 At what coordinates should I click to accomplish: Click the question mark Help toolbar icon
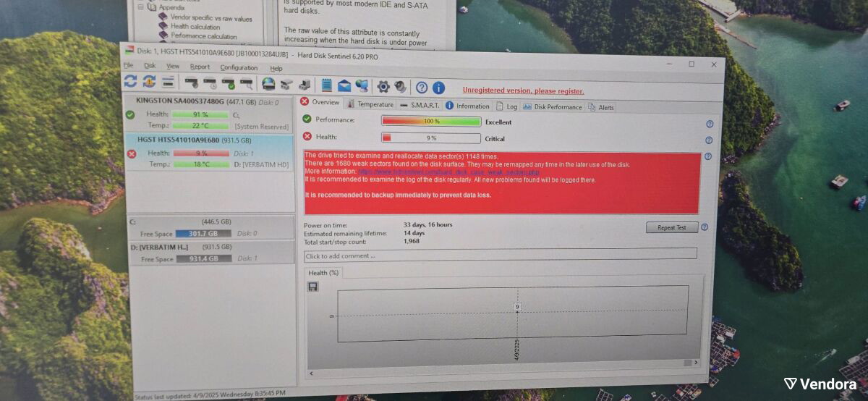(x=422, y=88)
